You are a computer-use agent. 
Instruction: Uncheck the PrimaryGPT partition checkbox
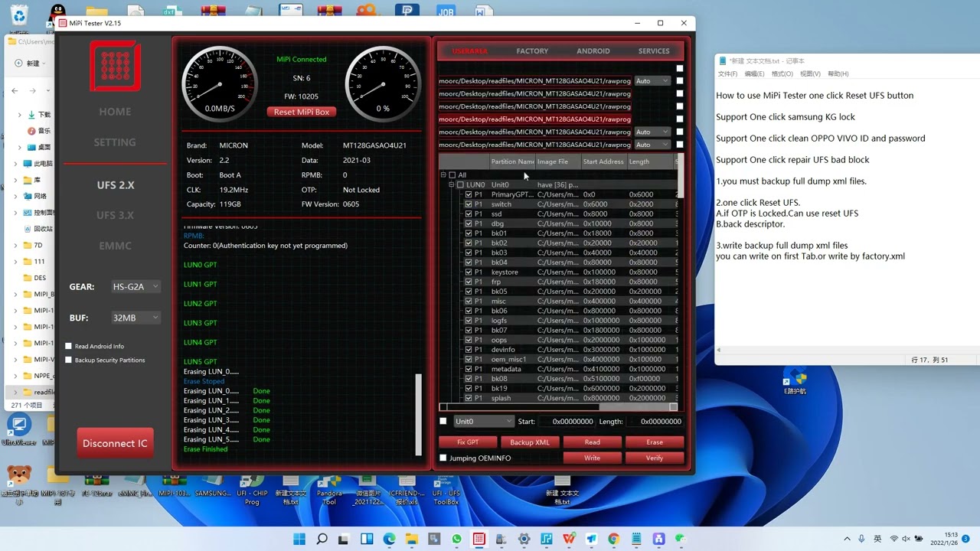(x=469, y=194)
